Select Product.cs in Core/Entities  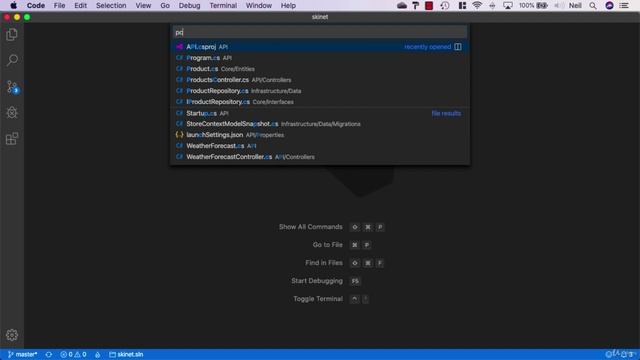coord(320,69)
